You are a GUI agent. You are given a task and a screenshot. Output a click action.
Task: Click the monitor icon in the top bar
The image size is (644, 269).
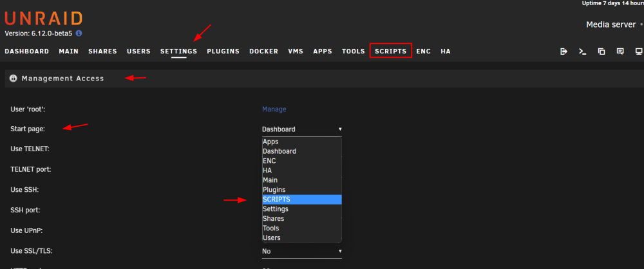point(639,51)
